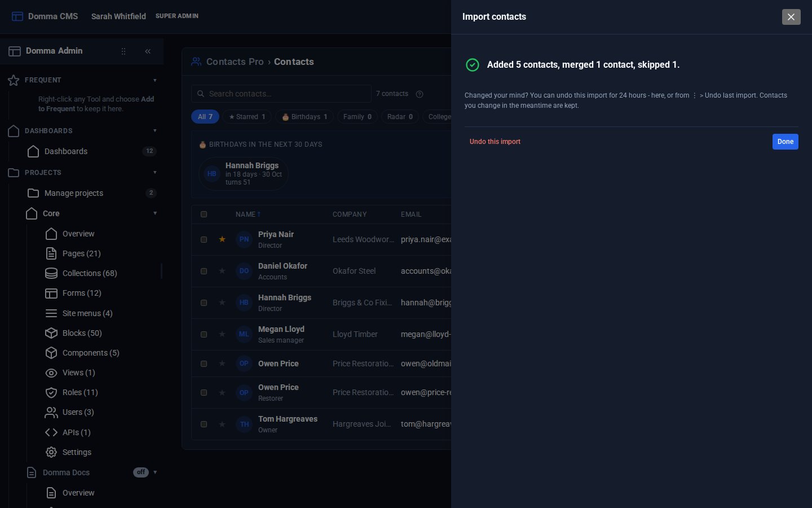Collapse sidebar with the double-chevron icon
The height and width of the screenshot is (508, 812).
coord(148,51)
